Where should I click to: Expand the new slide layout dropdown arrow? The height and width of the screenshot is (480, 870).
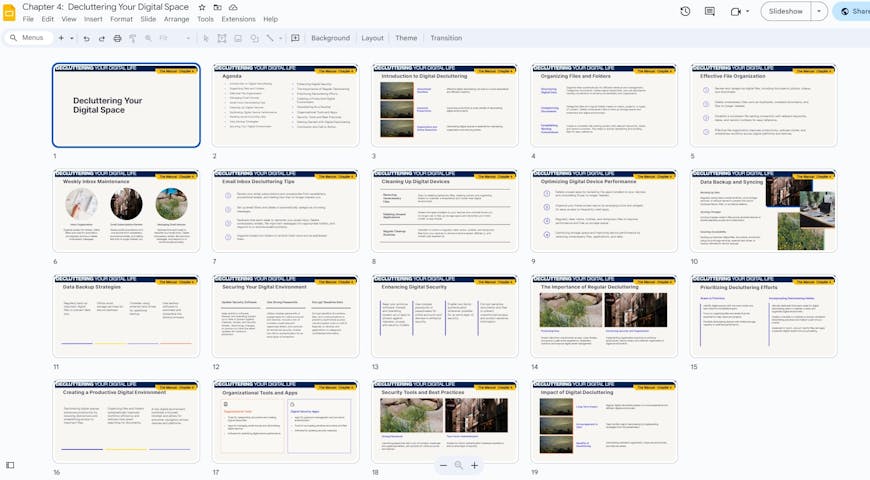(72, 38)
